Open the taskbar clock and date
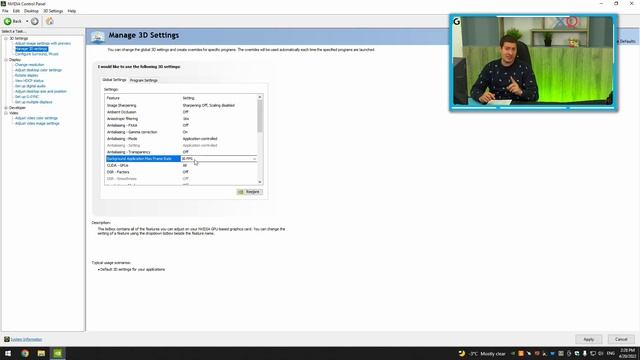640x360 pixels. [x=627, y=353]
